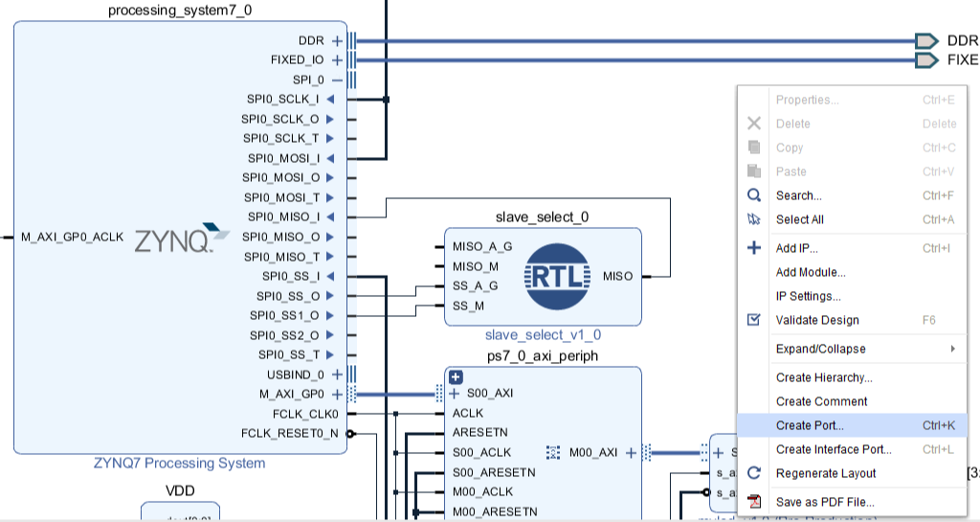Expand the DDR interface plus sign
Image resolution: width=980 pixels, height=522 pixels.
(x=338, y=41)
